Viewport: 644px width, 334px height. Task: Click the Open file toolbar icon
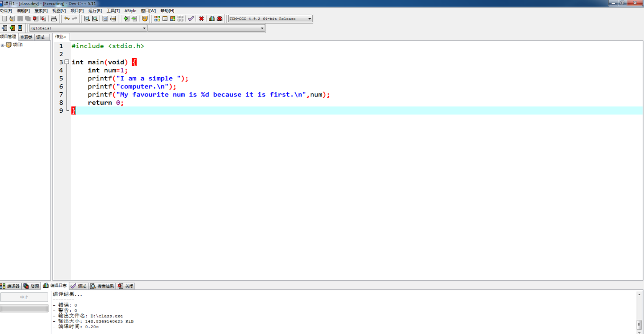click(12, 18)
